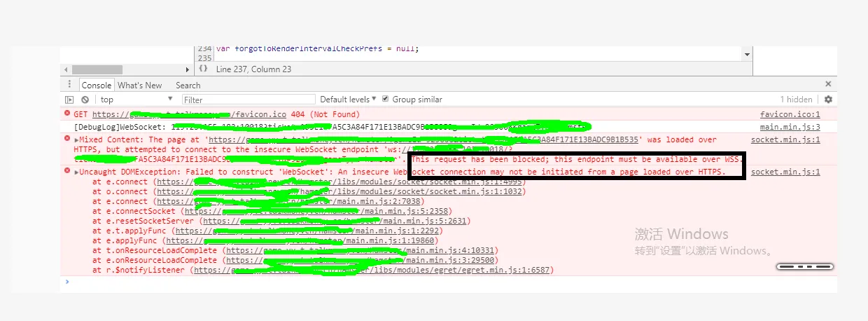Viewport: 868px width, 321px height.
Task: Click the code editor's scroll down arrow
Action: pyautogui.click(x=747, y=54)
